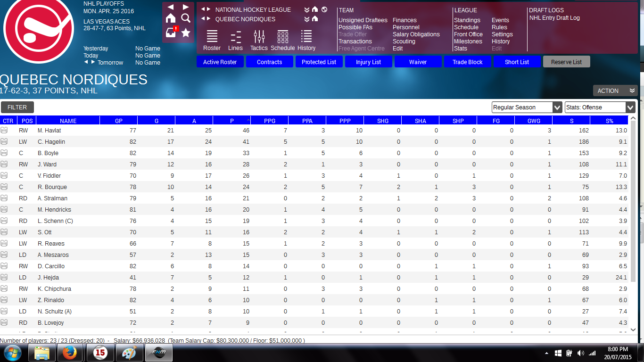
Task: Open the manager home screen icon
Action: 171,18
